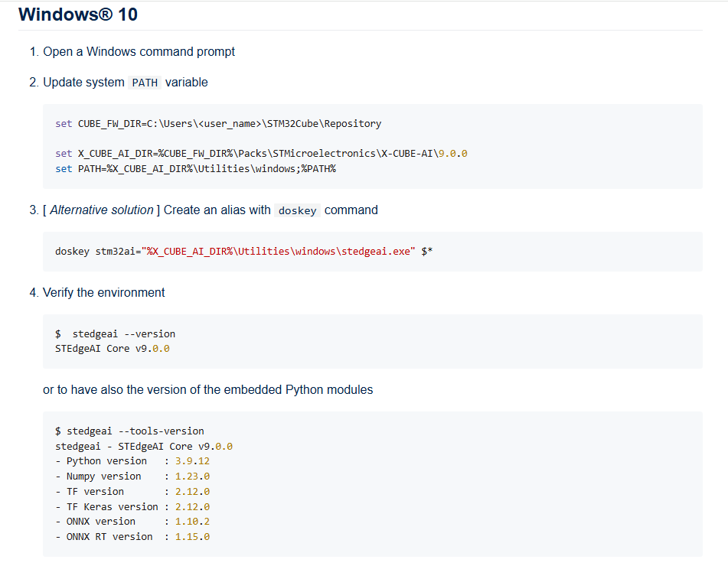
Task: Click the italic "Alternative solution" text
Action: tap(102, 210)
